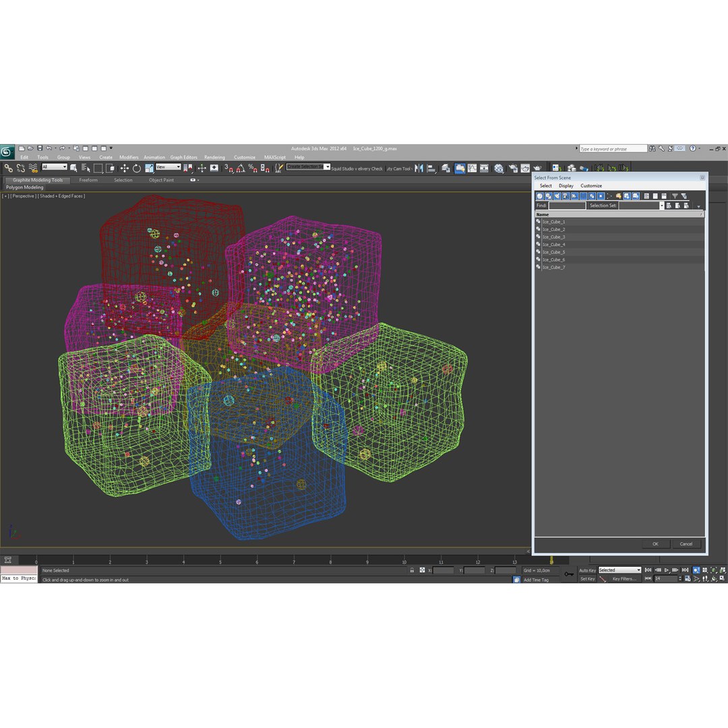Open the Graph Editors menu
The width and height of the screenshot is (728, 728).
pos(183,157)
